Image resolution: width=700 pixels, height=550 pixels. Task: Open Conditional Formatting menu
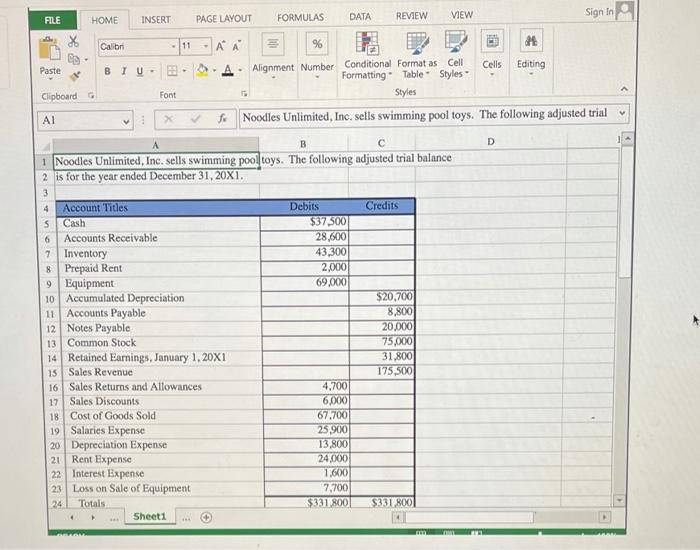tap(367, 55)
